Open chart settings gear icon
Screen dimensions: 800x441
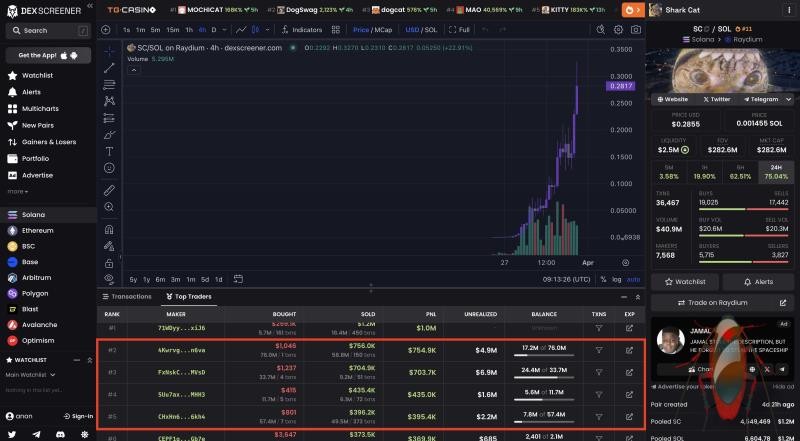point(618,30)
